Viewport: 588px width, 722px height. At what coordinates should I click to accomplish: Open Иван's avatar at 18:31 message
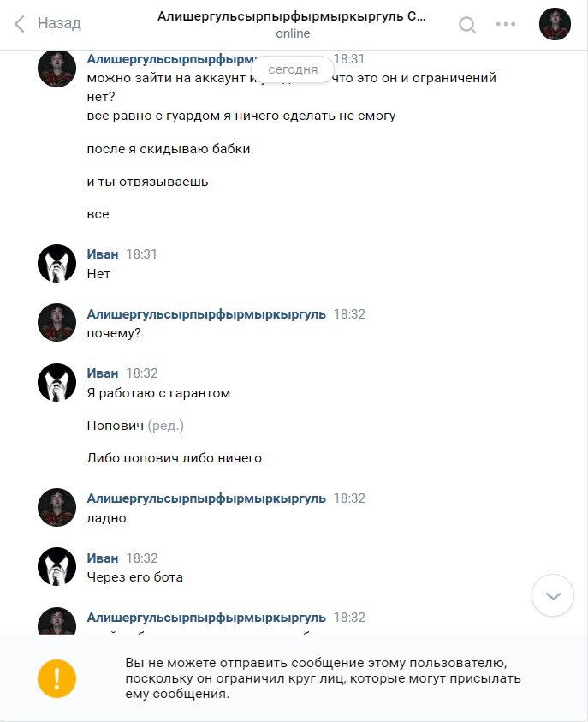pyautogui.click(x=56, y=264)
